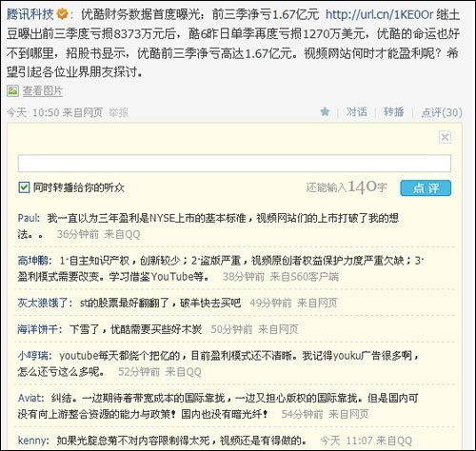Click 对话 under the post
This screenshot has width=476, height=451.
(x=356, y=112)
